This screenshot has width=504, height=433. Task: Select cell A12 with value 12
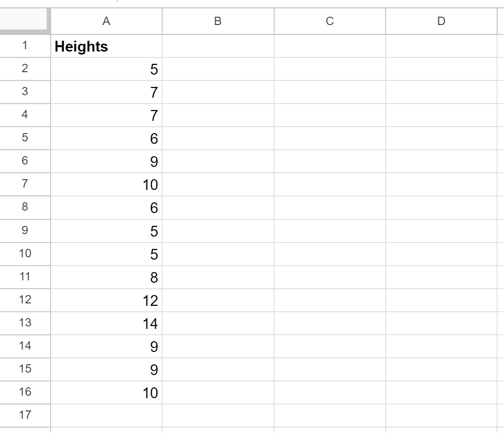point(107,300)
